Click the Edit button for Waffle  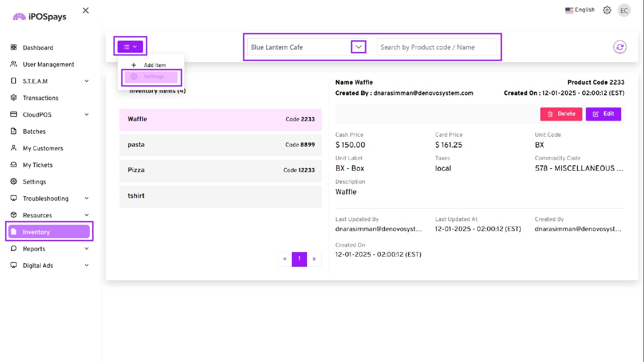(603, 114)
